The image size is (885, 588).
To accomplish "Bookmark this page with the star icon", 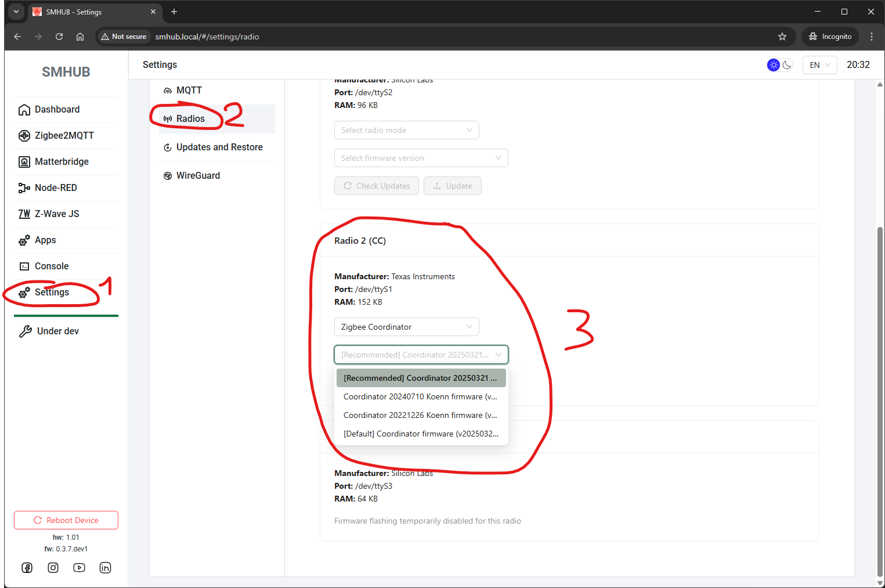I will coord(782,37).
